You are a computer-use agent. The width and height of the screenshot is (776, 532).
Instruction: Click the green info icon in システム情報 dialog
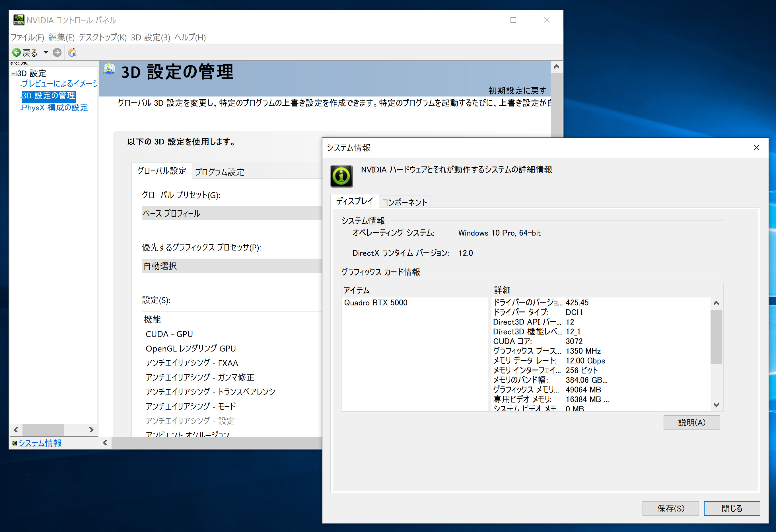click(341, 176)
